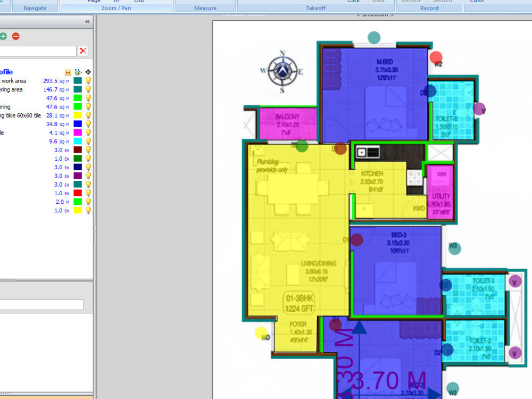
Task: Click the red minus remove icon
Action: (x=15, y=36)
